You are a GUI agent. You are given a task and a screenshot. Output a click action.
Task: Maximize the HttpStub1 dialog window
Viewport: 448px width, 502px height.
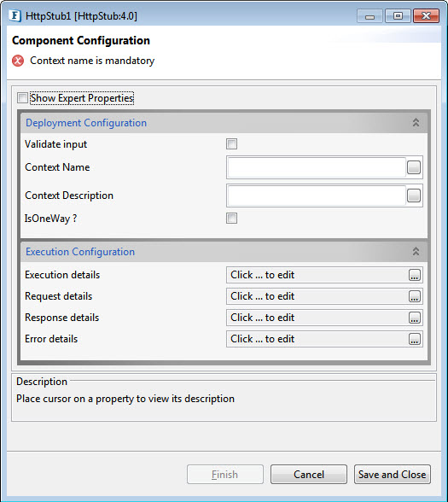[398, 15]
